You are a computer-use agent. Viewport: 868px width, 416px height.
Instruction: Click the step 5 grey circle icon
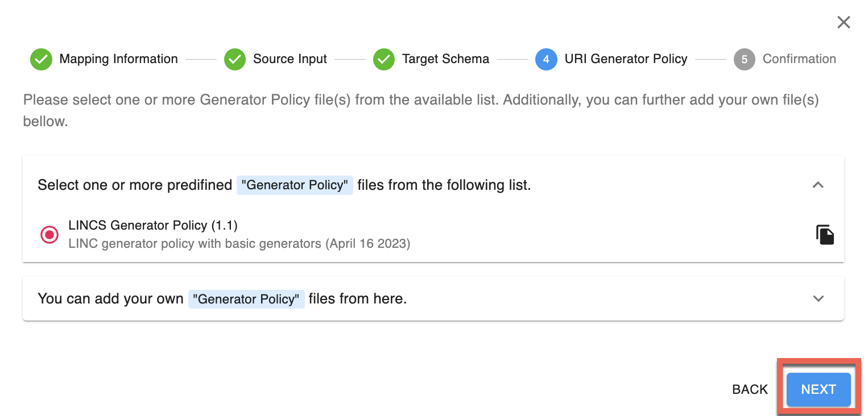tap(744, 59)
